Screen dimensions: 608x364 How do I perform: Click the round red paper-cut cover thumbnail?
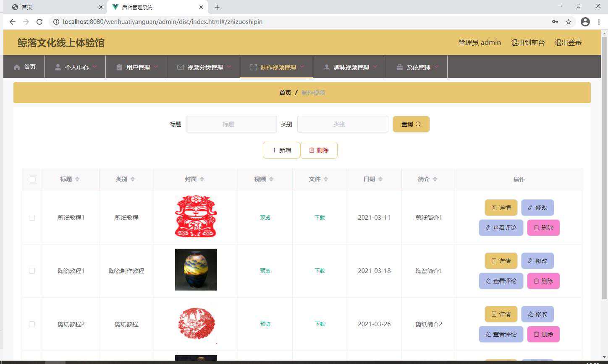click(x=196, y=323)
